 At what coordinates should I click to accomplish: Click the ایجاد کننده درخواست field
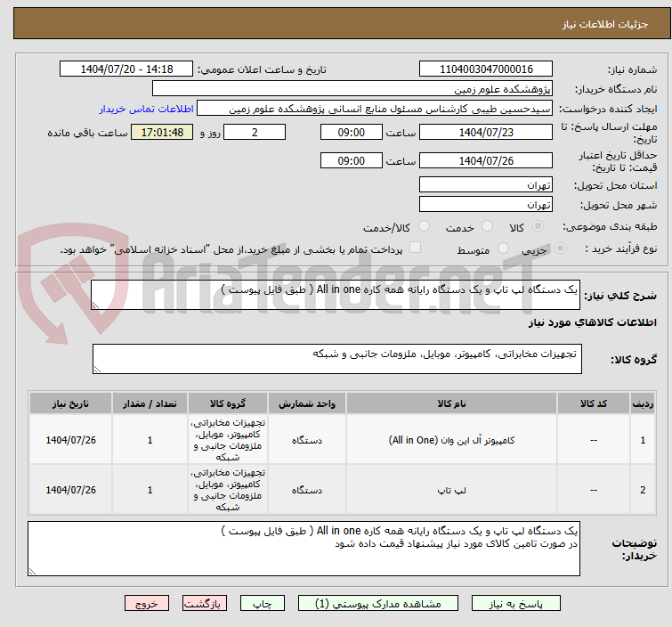point(375,109)
